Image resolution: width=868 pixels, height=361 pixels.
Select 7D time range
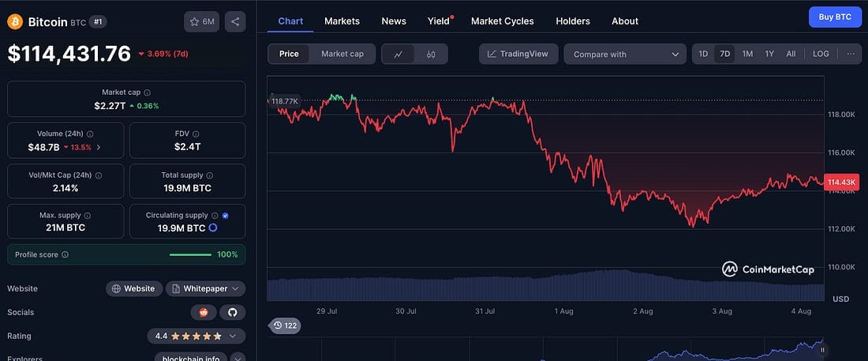tap(724, 54)
